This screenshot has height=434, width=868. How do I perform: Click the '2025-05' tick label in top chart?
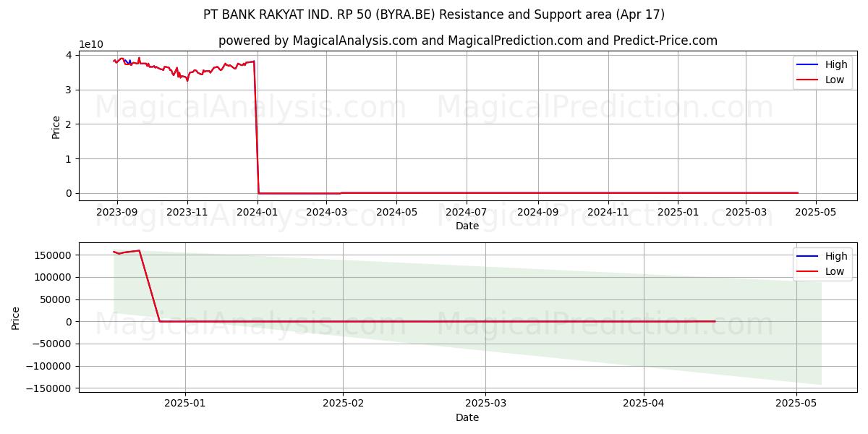coord(816,212)
